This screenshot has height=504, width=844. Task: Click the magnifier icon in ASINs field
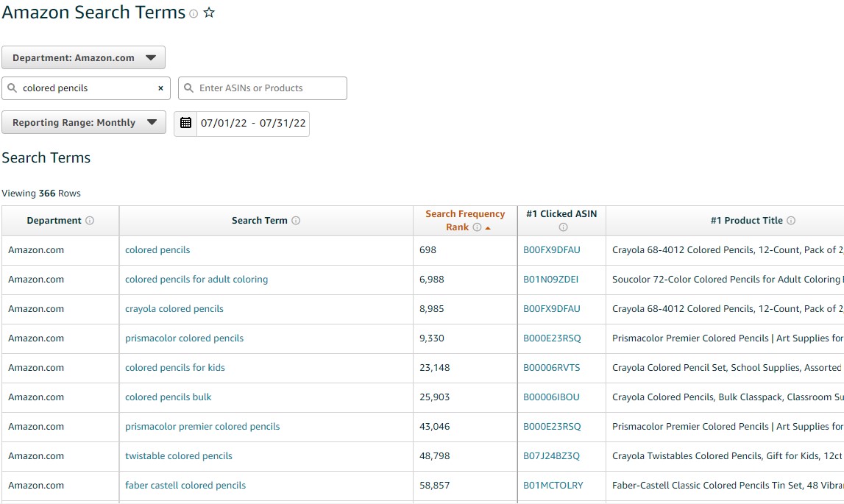188,88
